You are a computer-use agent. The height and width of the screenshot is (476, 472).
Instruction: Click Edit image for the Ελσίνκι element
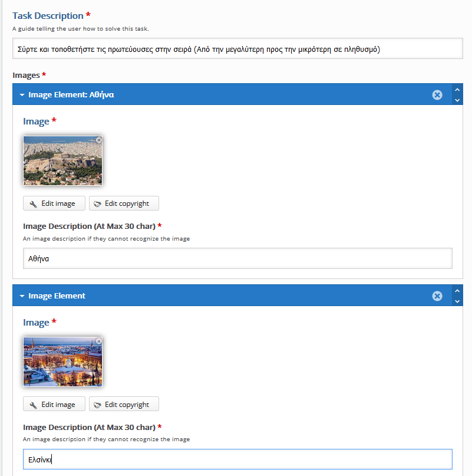[x=54, y=405]
